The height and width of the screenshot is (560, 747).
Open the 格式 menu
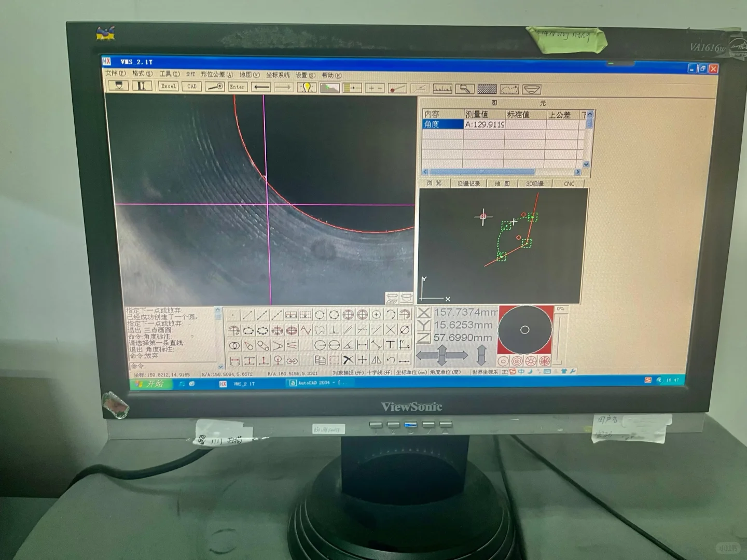pos(142,74)
